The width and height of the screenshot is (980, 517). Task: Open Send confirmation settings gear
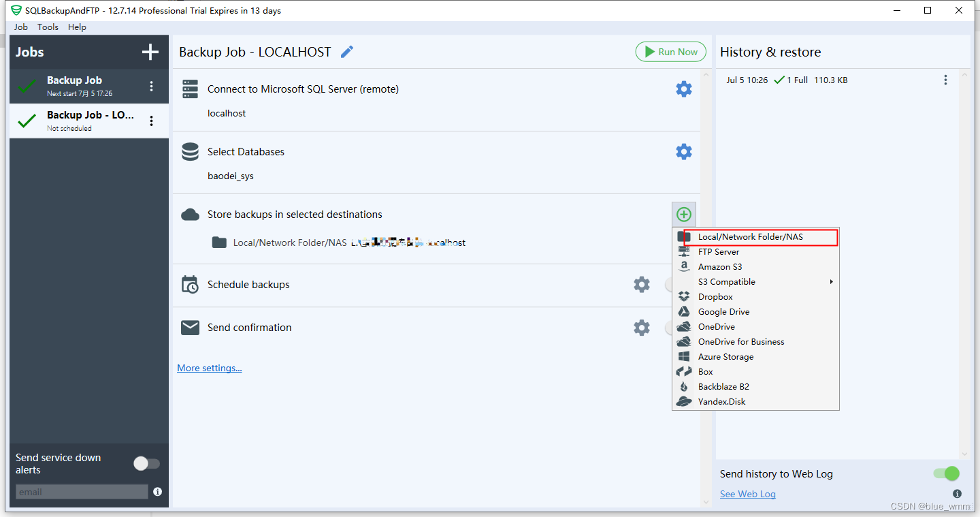pos(642,328)
